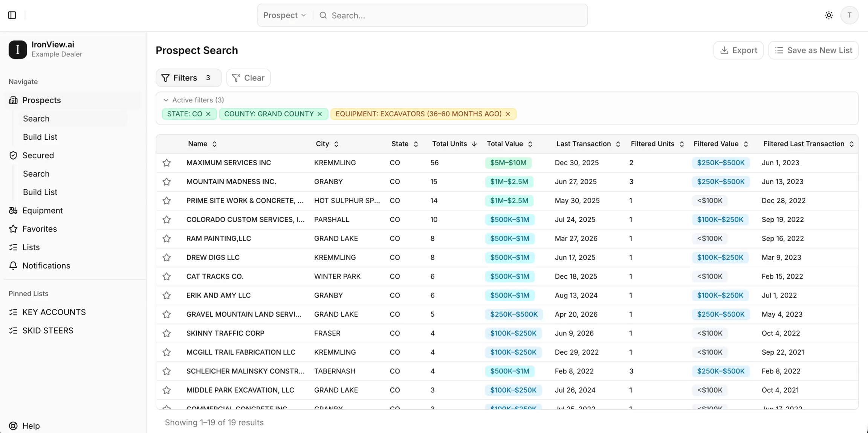This screenshot has height=433, width=868.
Task: Star ERIK AND AMY LLC row
Action: 167,295
